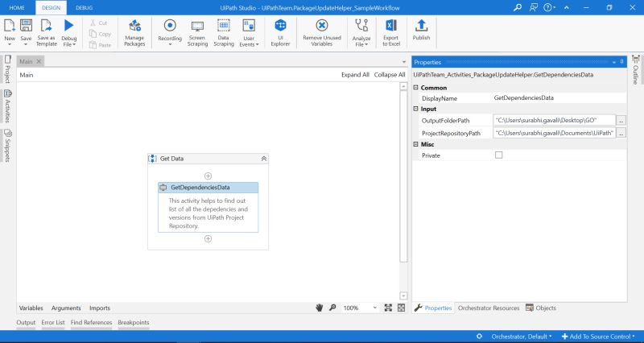644x343 pixels.
Task: Open the Error List panel
Action: coord(53,322)
